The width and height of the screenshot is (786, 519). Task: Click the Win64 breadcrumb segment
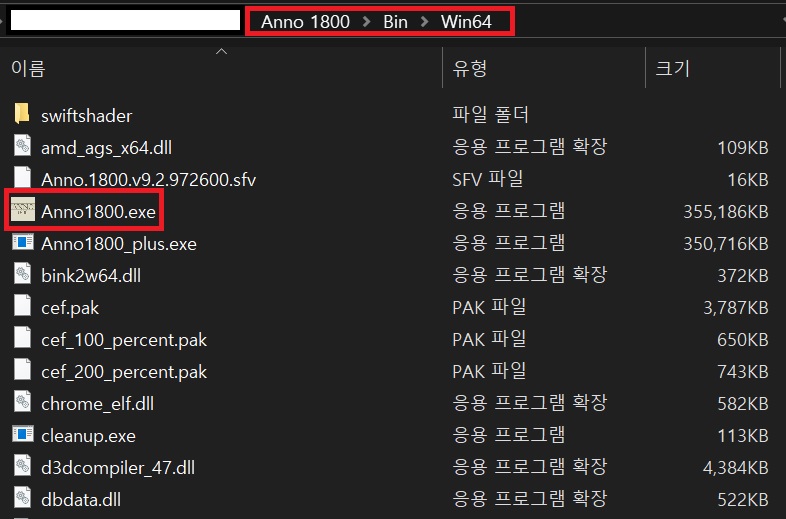click(466, 22)
